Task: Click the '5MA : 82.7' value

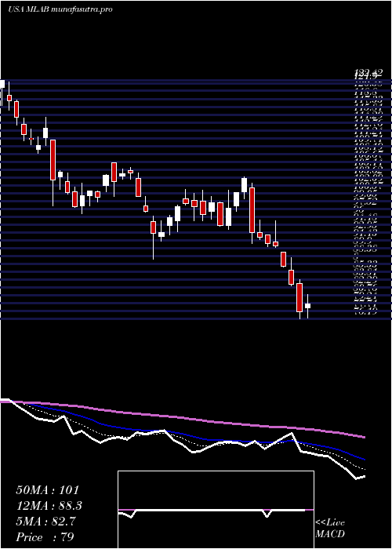Action: point(47,522)
